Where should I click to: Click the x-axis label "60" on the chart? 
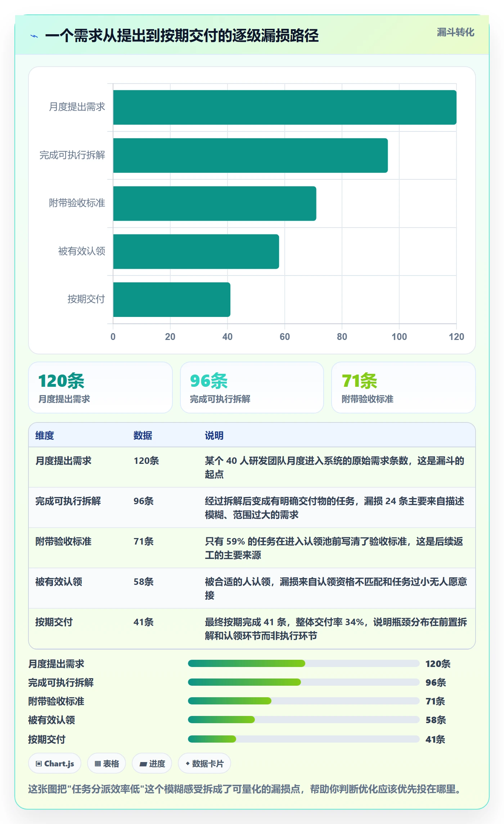click(x=285, y=337)
